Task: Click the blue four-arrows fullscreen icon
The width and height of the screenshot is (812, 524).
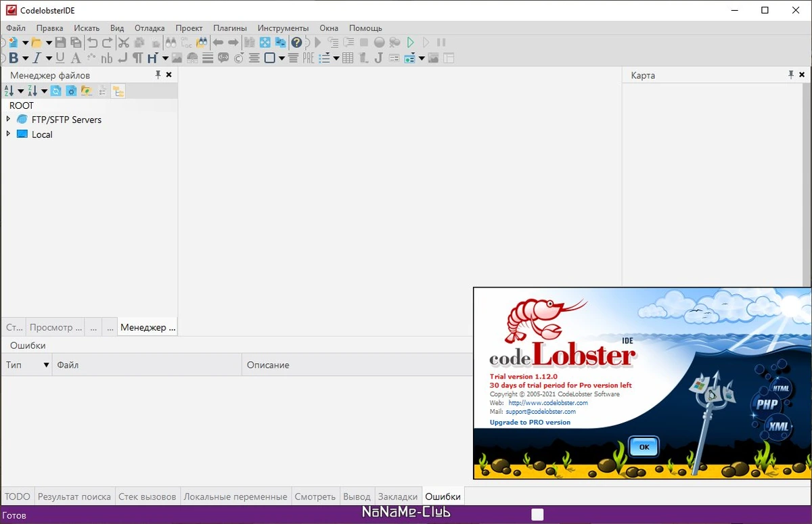Action: [x=265, y=43]
